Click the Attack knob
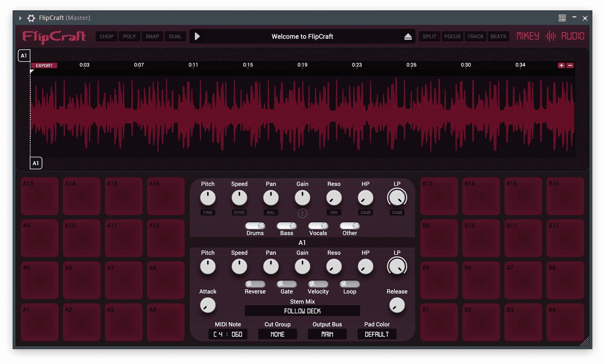The width and height of the screenshot is (605, 364). [x=208, y=305]
